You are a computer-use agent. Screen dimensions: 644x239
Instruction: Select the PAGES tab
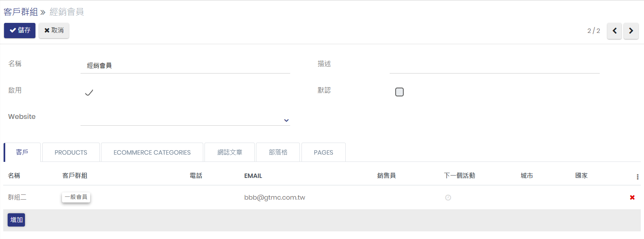click(x=323, y=152)
